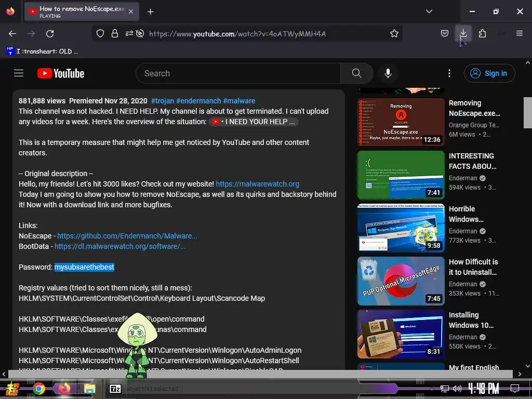Screen dimensions: 532x399
Task: List all tabs dropdown arrow
Action: pos(429,11)
